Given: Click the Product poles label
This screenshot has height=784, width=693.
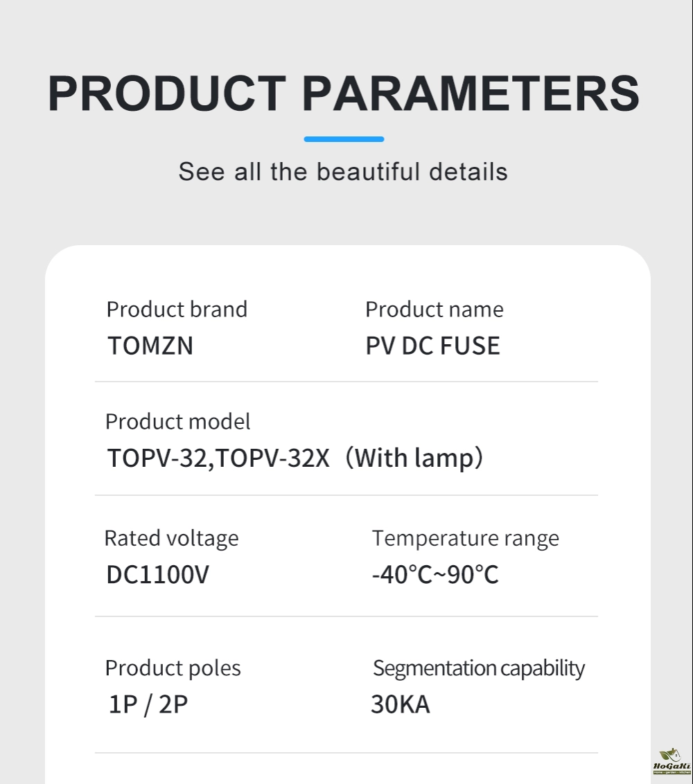Looking at the screenshot, I should tap(173, 668).
